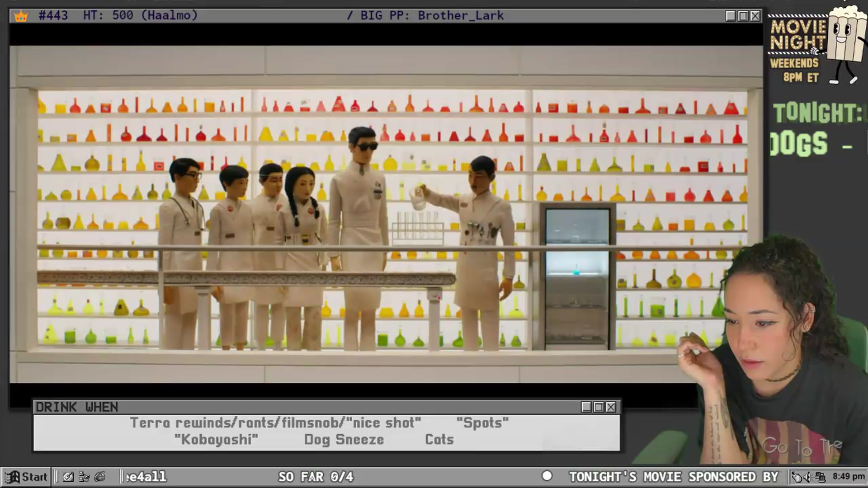Click the "Spots" drink rule

tap(482, 423)
